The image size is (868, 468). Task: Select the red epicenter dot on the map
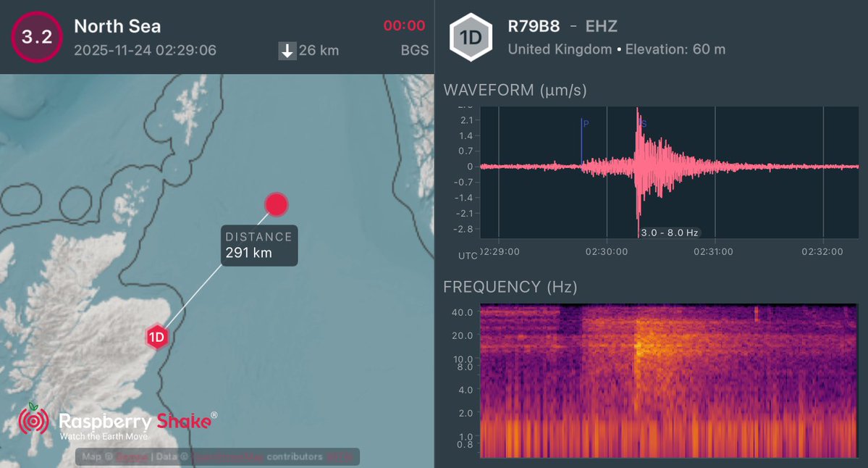click(276, 204)
